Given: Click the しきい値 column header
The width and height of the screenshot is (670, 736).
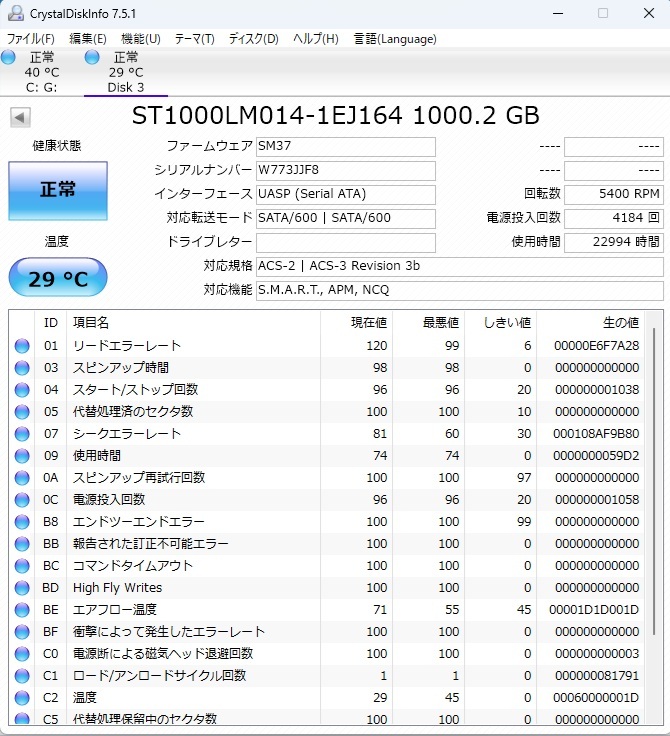Looking at the screenshot, I should click(x=501, y=323).
